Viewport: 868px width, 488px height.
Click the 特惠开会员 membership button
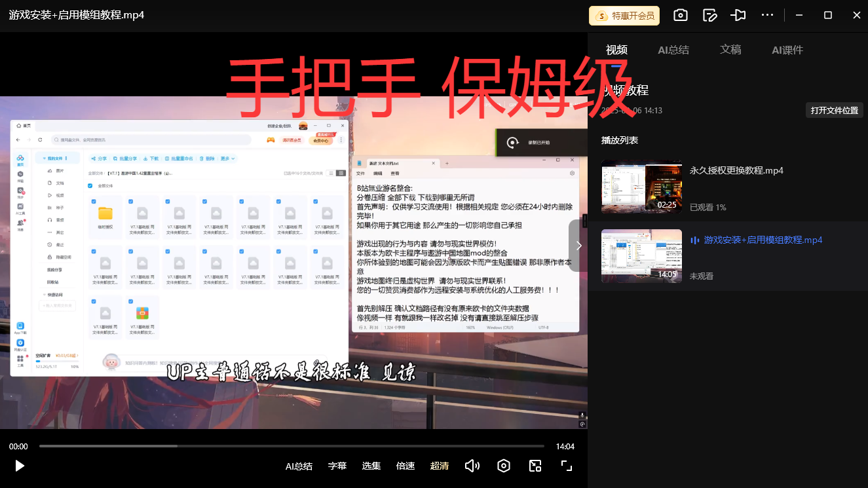pos(624,16)
